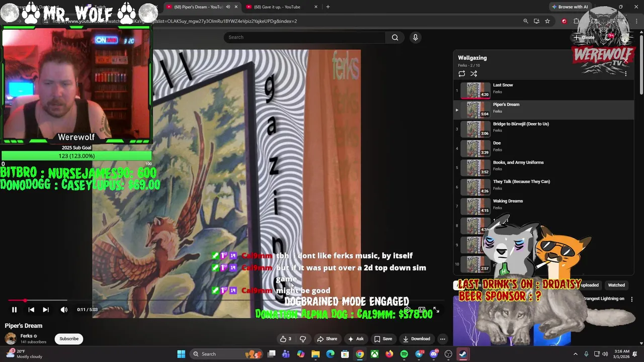Open the Ferks channel avatar
644x362 pixels.
[11, 338]
